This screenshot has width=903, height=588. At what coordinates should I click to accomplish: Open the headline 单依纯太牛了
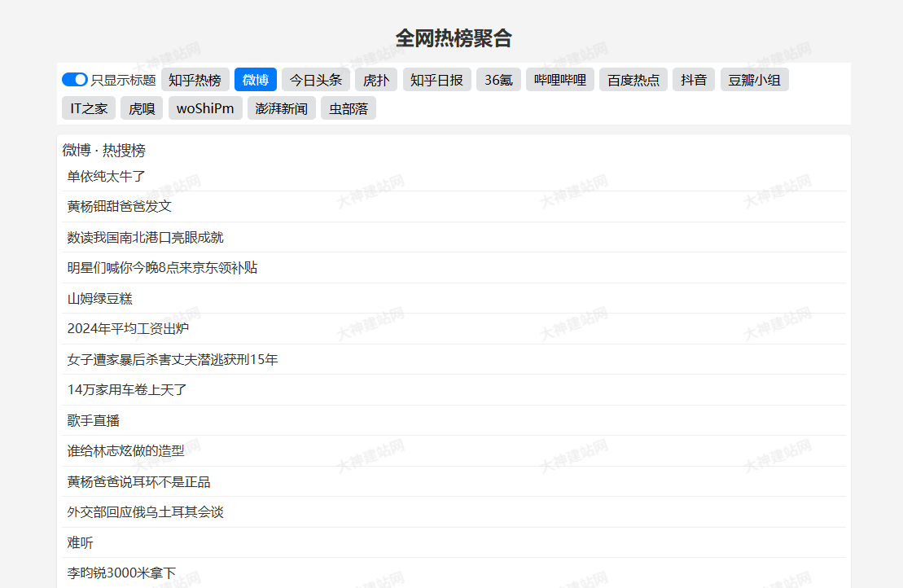click(x=106, y=176)
